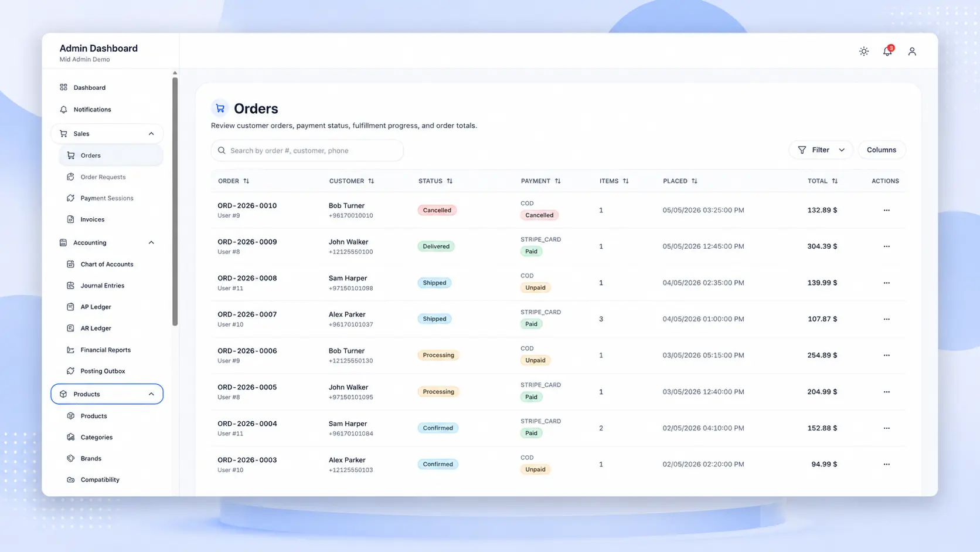Click the AP Ledger icon

point(71,307)
